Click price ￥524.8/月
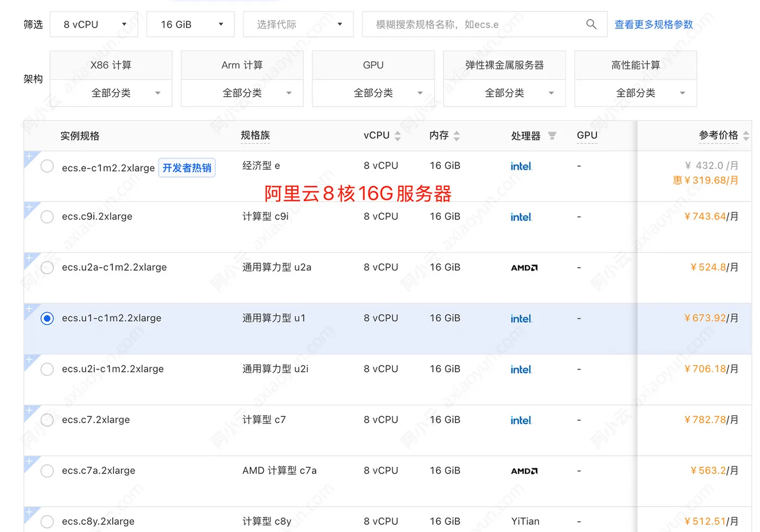760x532 pixels. coord(714,267)
